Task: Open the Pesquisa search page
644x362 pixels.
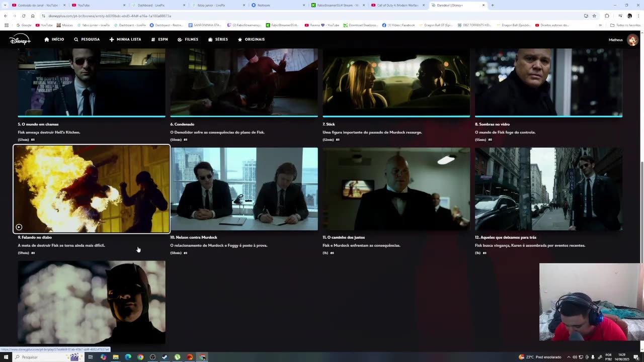Action: coord(87,39)
